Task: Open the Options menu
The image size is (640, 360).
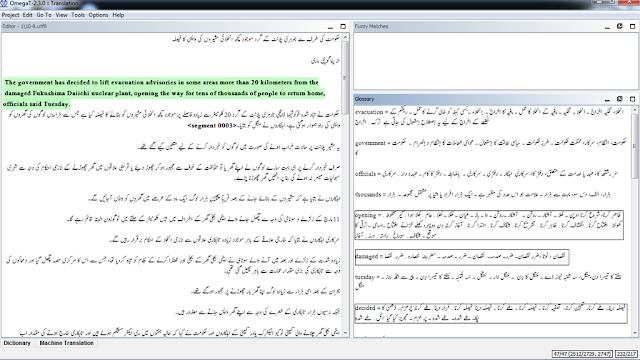Action: click(98, 15)
